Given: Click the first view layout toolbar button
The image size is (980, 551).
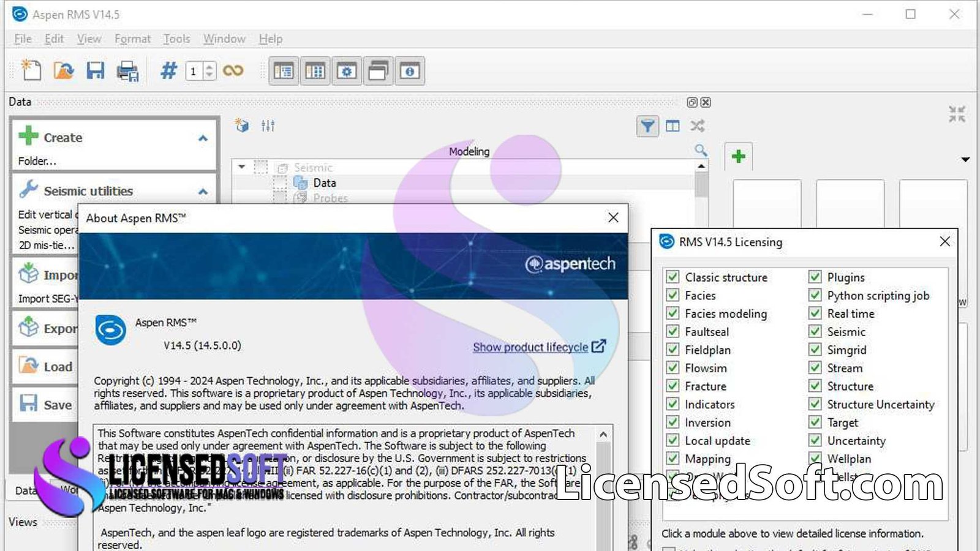Looking at the screenshot, I should pos(284,71).
